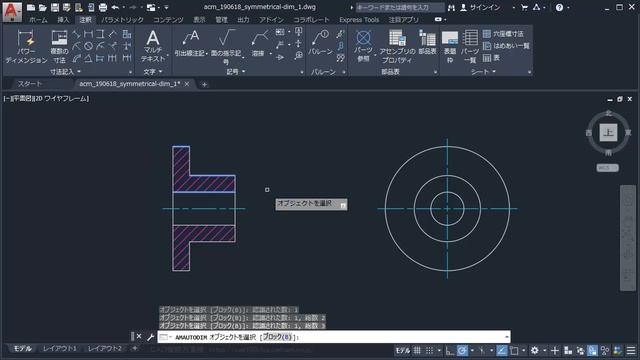The image size is (640, 360).
Task: Toggle object snap tracking in status bar
Action: 502,350
